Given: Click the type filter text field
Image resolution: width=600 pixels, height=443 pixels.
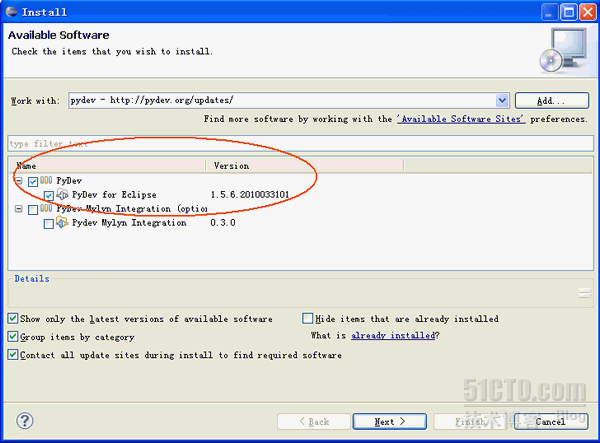Looking at the screenshot, I should (300, 143).
